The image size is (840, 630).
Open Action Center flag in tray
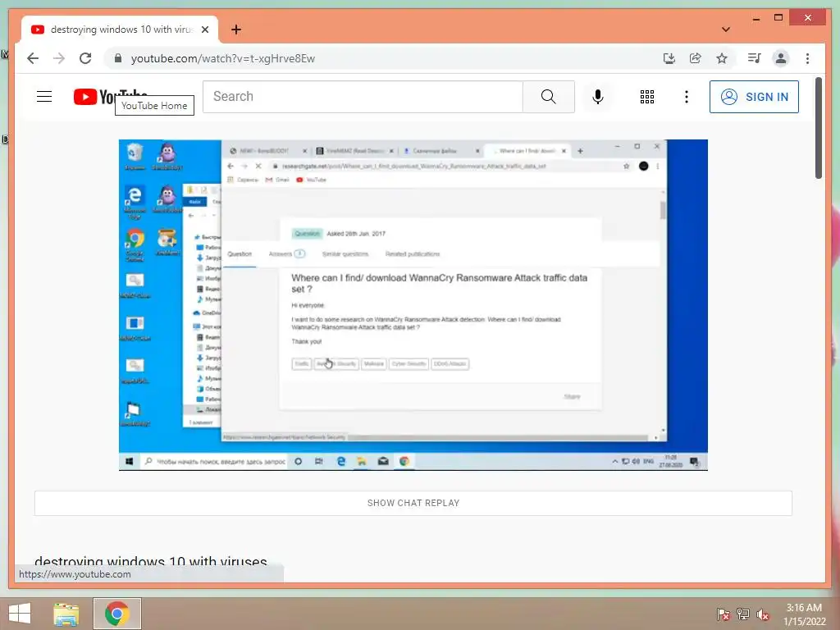[723, 614]
